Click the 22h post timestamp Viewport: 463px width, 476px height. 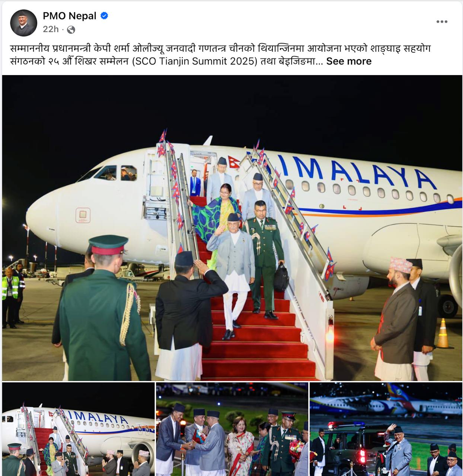point(51,29)
